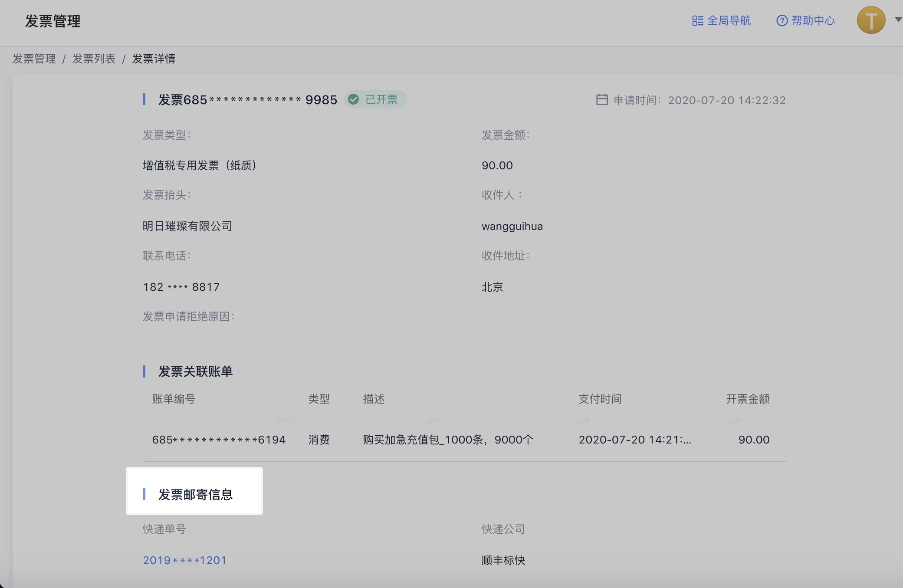Click the 发票详情 breadcrumb item

154,59
